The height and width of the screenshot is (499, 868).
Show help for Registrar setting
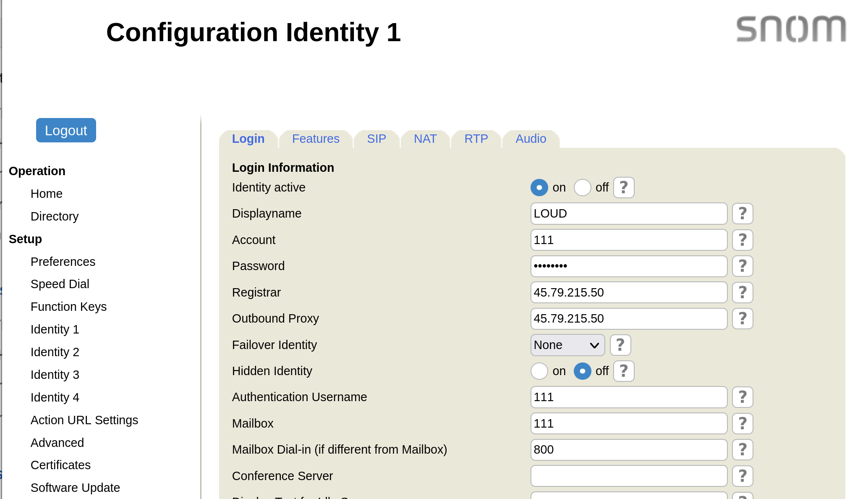pyautogui.click(x=742, y=292)
